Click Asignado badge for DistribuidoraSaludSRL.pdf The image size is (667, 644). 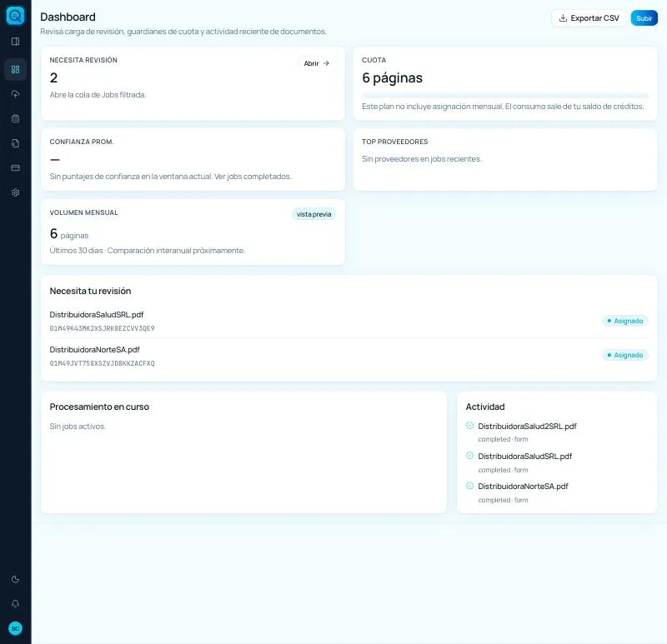pyautogui.click(x=624, y=321)
